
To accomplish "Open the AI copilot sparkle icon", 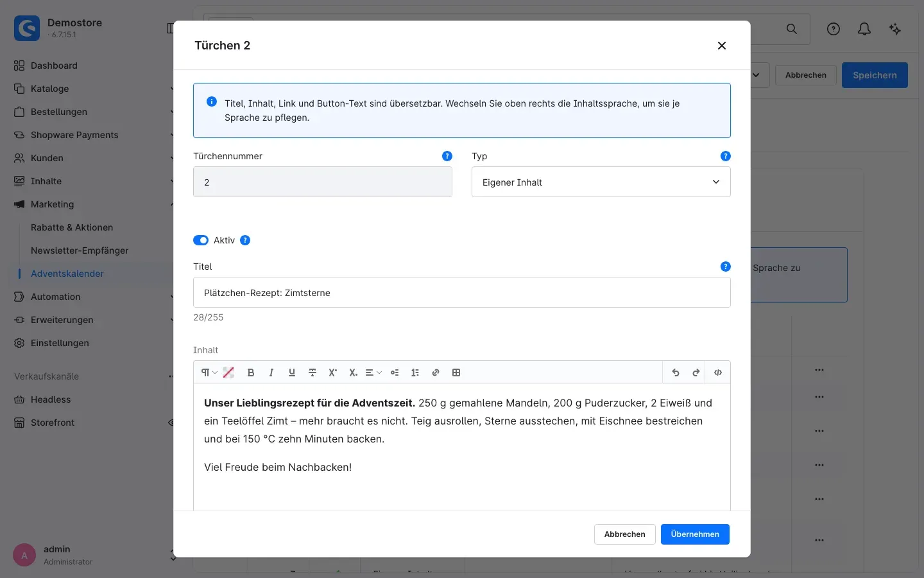I will pos(895,29).
